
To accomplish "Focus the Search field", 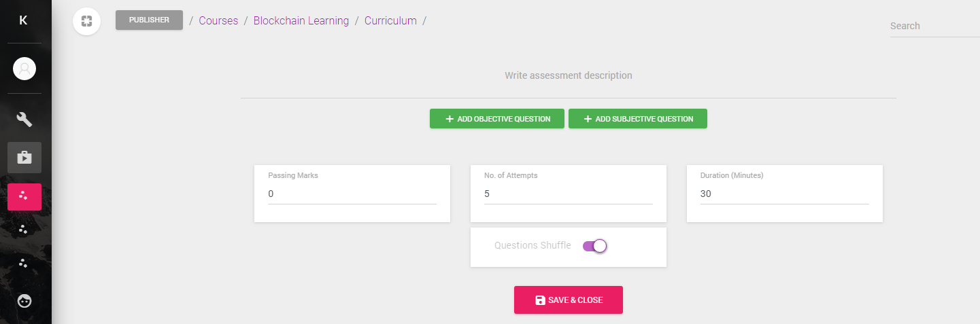I will (x=934, y=26).
